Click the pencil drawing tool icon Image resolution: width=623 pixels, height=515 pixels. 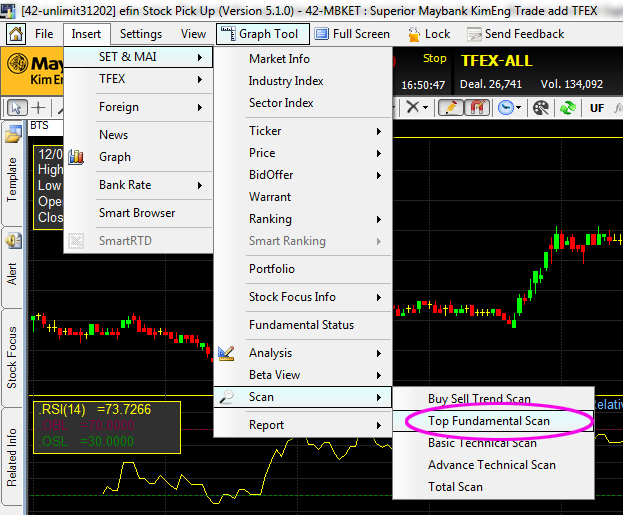click(449, 107)
